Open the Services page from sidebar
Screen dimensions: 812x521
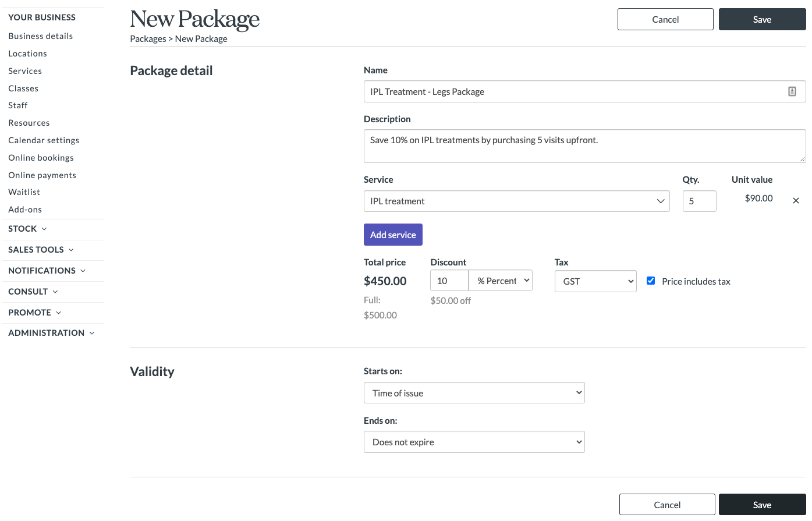[25, 70]
